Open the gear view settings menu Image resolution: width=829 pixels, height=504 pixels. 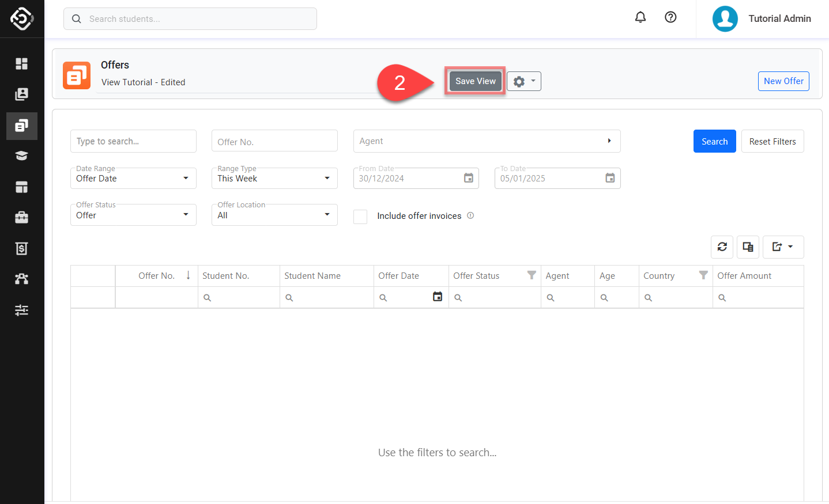click(x=523, y=81)
